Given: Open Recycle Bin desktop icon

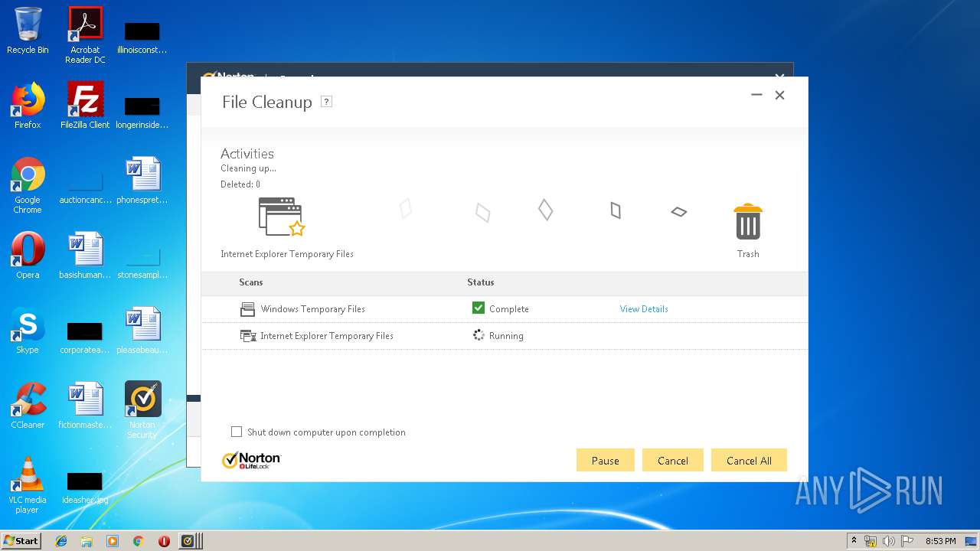Looking at the screenshot, I should pos(28,31).
